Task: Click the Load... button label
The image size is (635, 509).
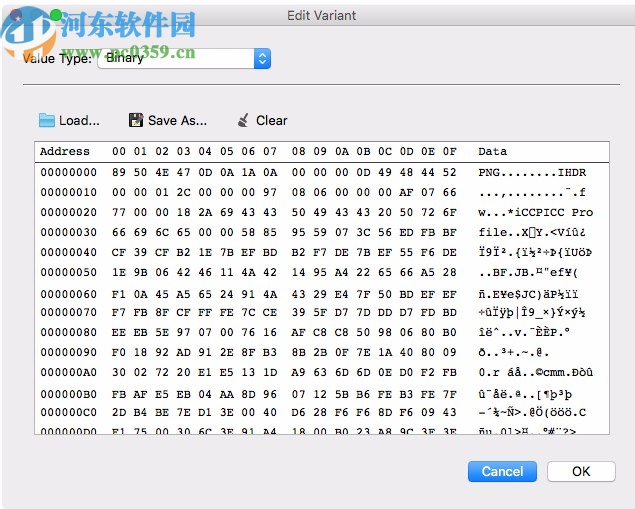Action: point(79,120)
